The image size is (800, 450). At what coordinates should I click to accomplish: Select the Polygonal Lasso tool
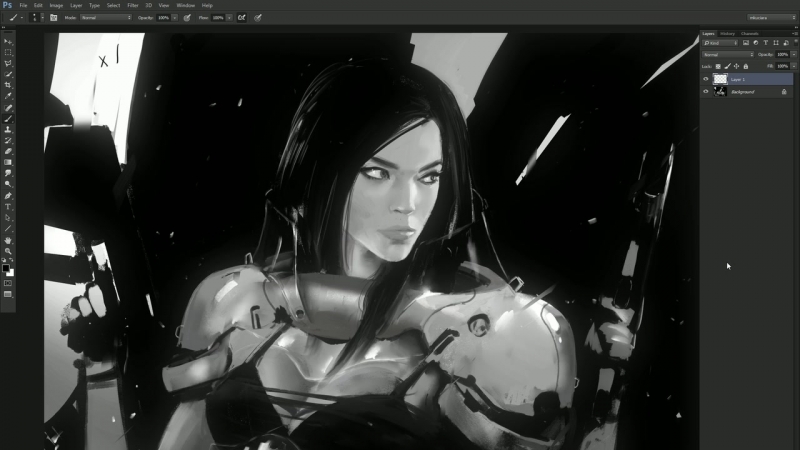(8, 64)
